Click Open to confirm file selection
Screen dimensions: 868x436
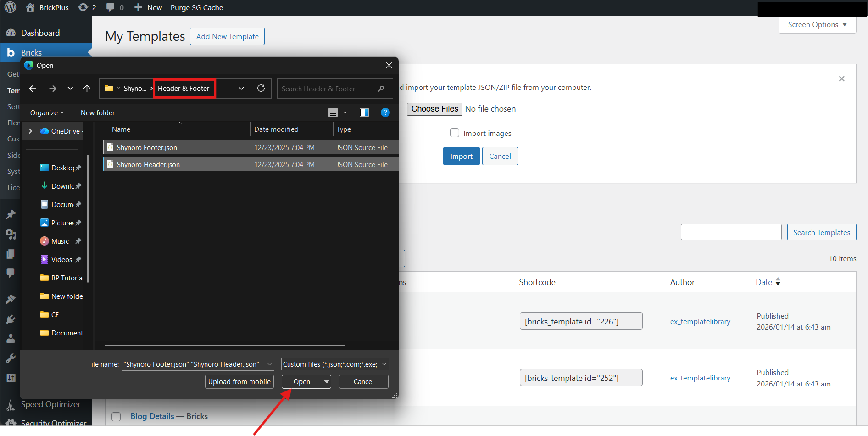pyautogui.click(x=302, y=381)
